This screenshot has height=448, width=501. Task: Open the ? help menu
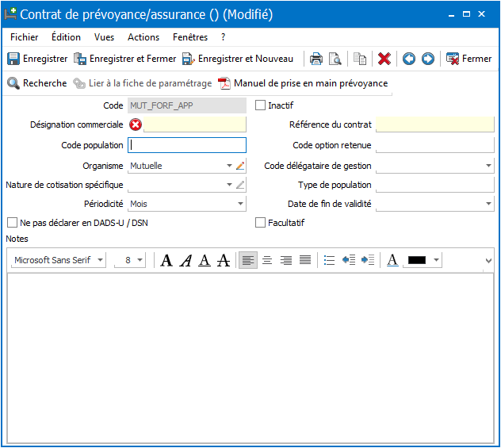coord(223,37)
